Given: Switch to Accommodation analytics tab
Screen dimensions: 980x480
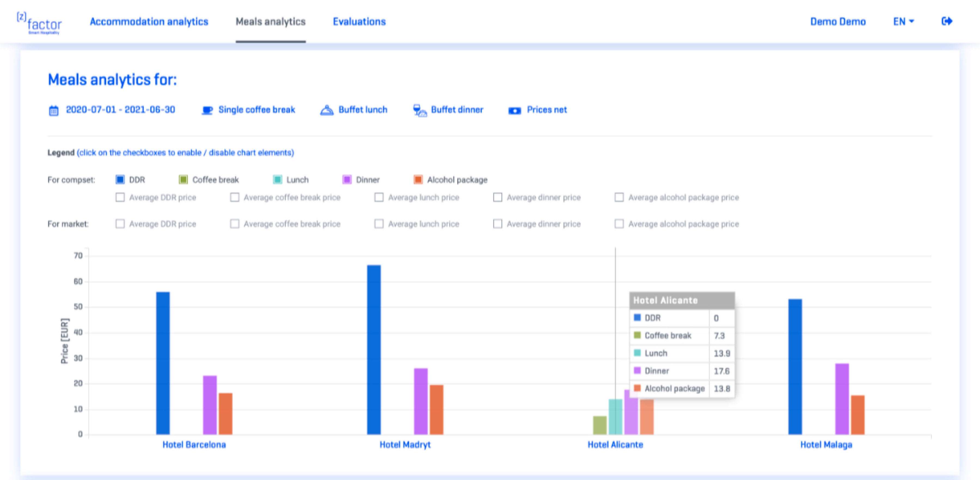Looking at the screenshot, I should click(149, 22).
